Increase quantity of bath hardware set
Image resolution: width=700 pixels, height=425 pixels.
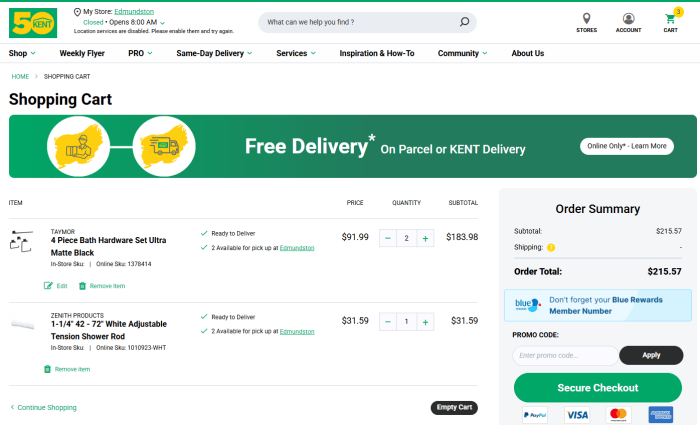pos(425,238)
